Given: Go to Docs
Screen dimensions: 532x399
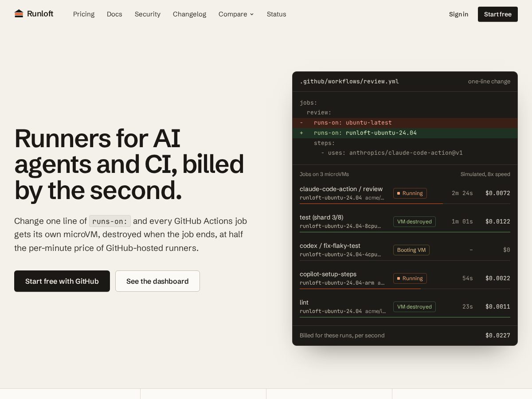Looking at the screenshot, I should click(114, 14).
